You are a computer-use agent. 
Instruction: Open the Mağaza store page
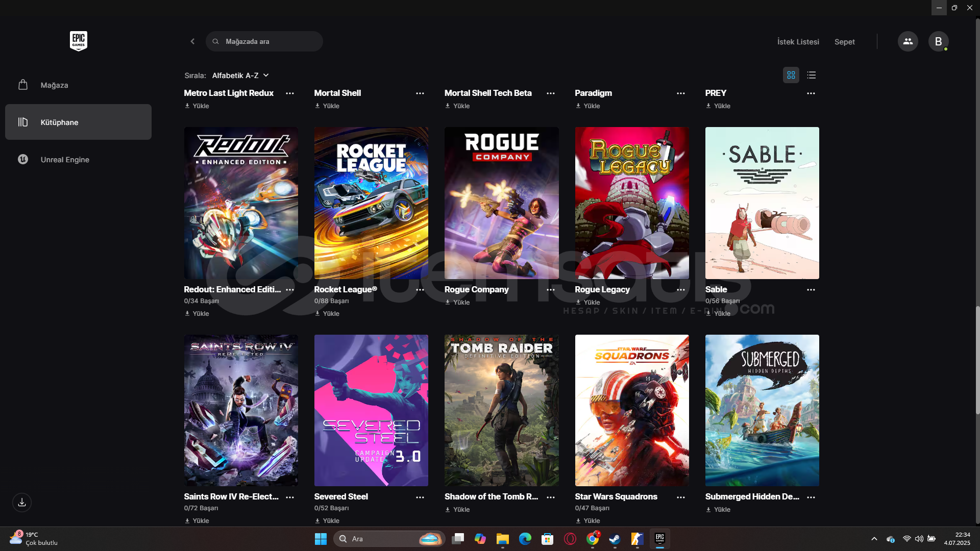pyautogui.click(x=78, y=85)
